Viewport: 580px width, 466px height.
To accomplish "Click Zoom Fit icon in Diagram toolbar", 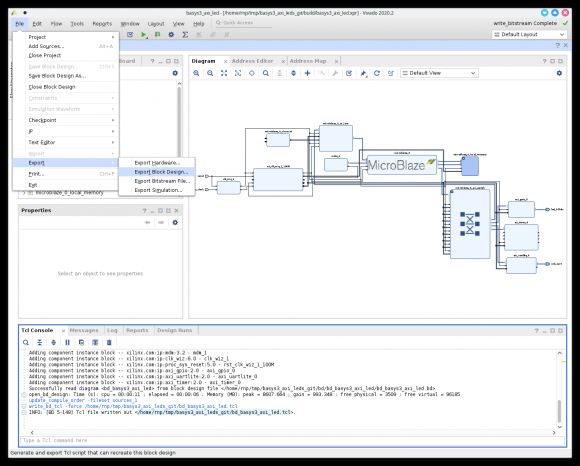I will pyautogui.click(x=224, y=73).
